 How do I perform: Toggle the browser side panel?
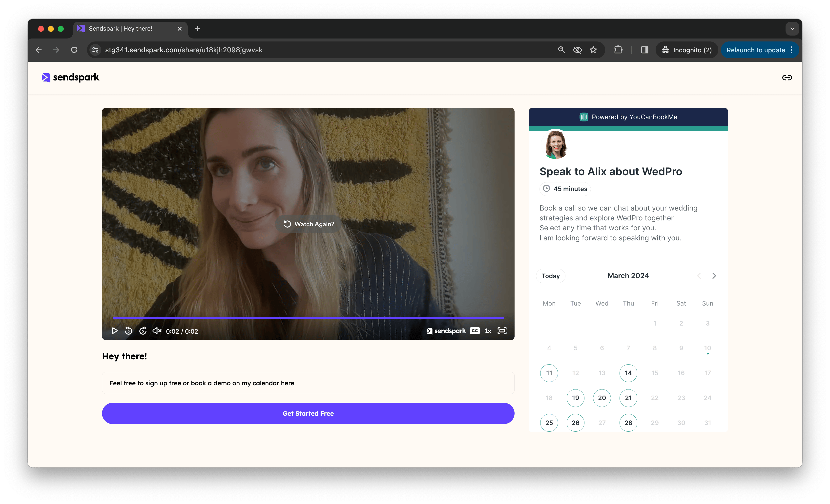[x=644, y=50]
